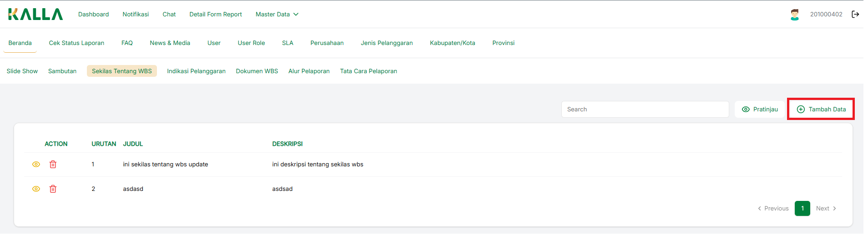Open Jenis Pelanggaran menu item

[x=387, y=43]
